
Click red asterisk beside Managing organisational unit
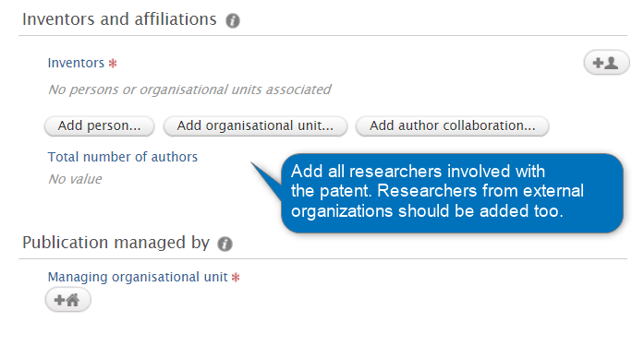(x=236, y=278)
